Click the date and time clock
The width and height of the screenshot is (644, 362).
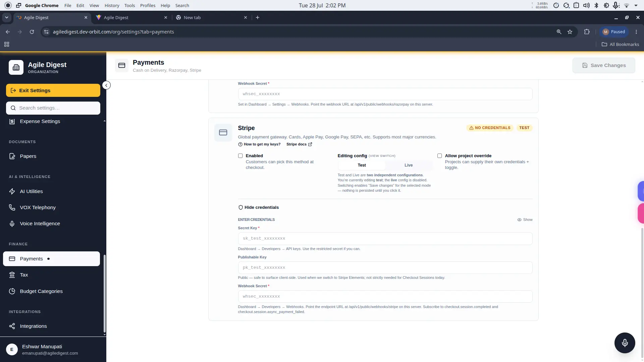pyautogui.click(x=322, y=5)
